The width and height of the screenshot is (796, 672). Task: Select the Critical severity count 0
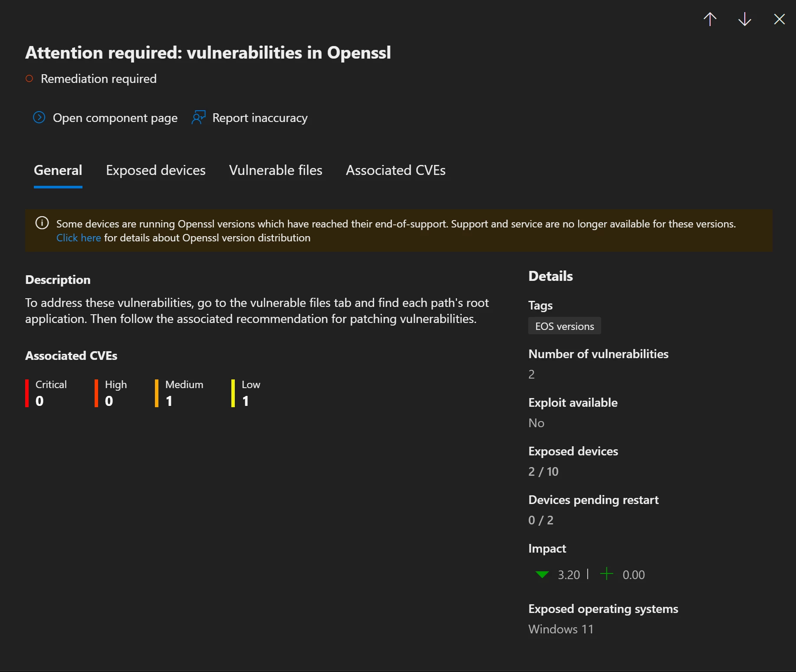39,401
